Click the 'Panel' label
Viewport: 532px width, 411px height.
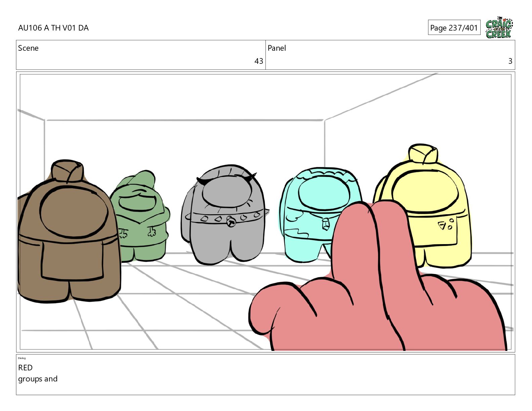click(277, 48)
